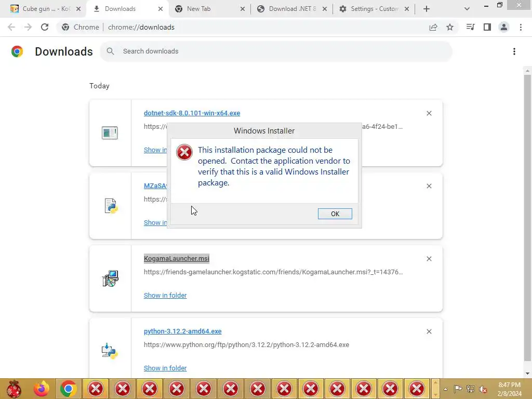Go forward to next page
The width and height of the screenshot is (532, 399).
(x=28, y=27)
